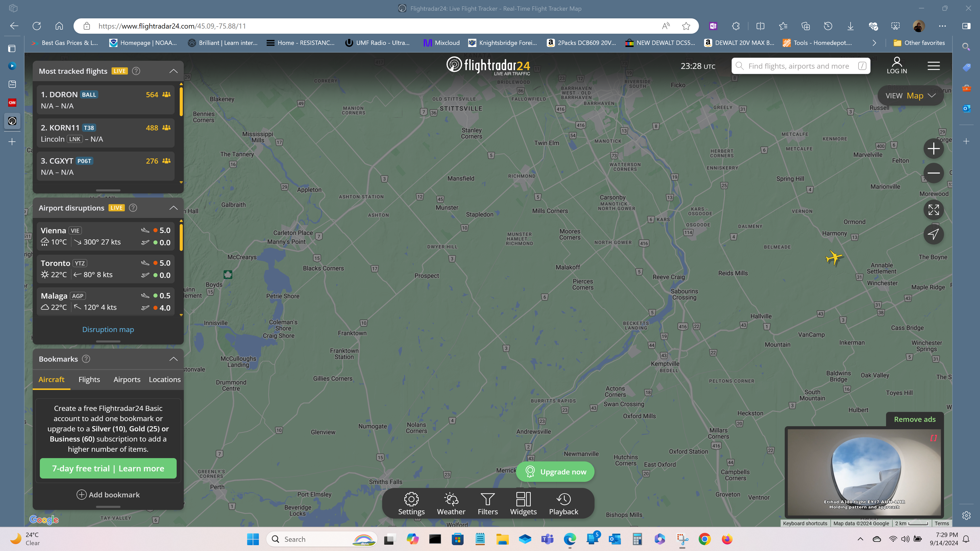Collapse the Most tracked flights panel
Screen dimensions: 980x551
point(174,71)
